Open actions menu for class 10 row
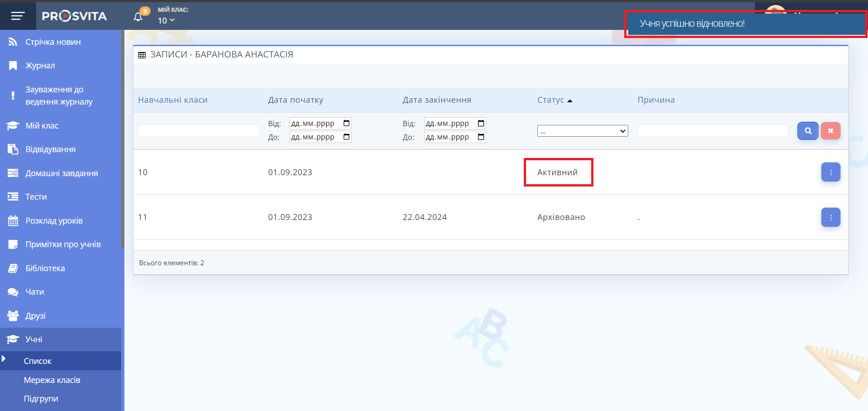The image size is (868, 411). click(830, 172)
